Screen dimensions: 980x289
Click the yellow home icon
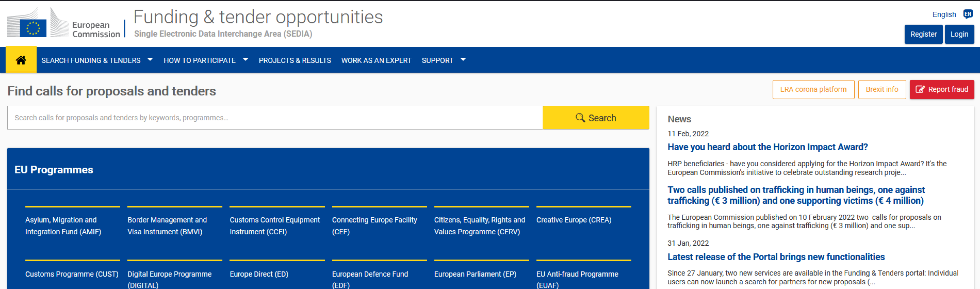pyautogui.click(x=21, y=60)
